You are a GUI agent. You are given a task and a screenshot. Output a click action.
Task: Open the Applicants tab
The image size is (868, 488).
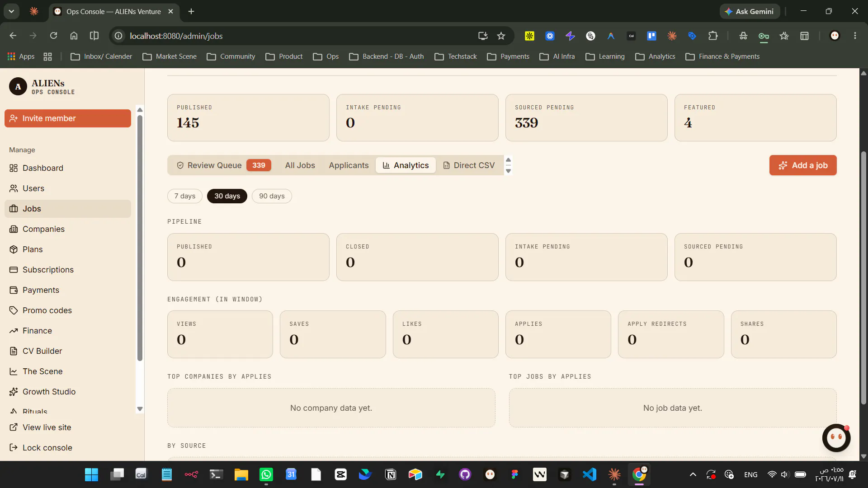[x=349, y=165]
